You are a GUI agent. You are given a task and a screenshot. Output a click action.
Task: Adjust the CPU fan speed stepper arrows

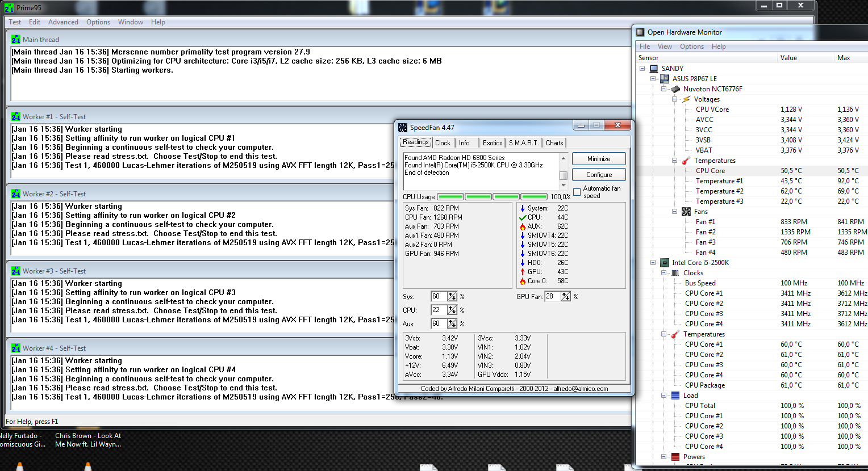452,310
